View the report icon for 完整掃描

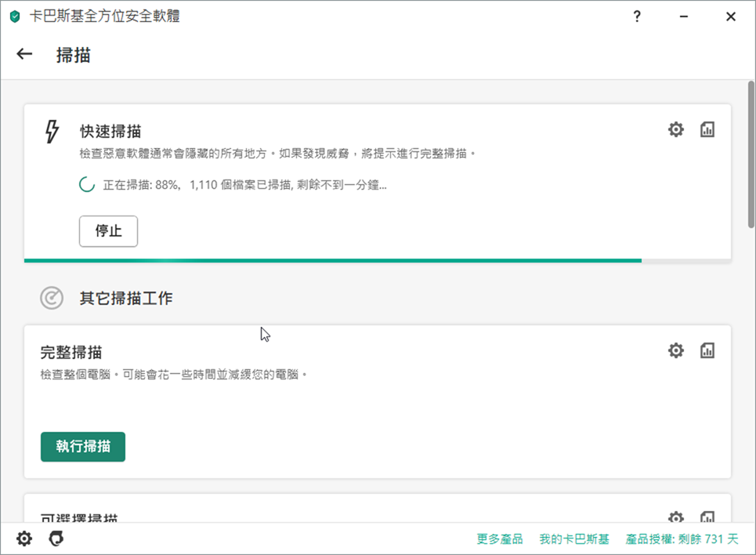707,350
